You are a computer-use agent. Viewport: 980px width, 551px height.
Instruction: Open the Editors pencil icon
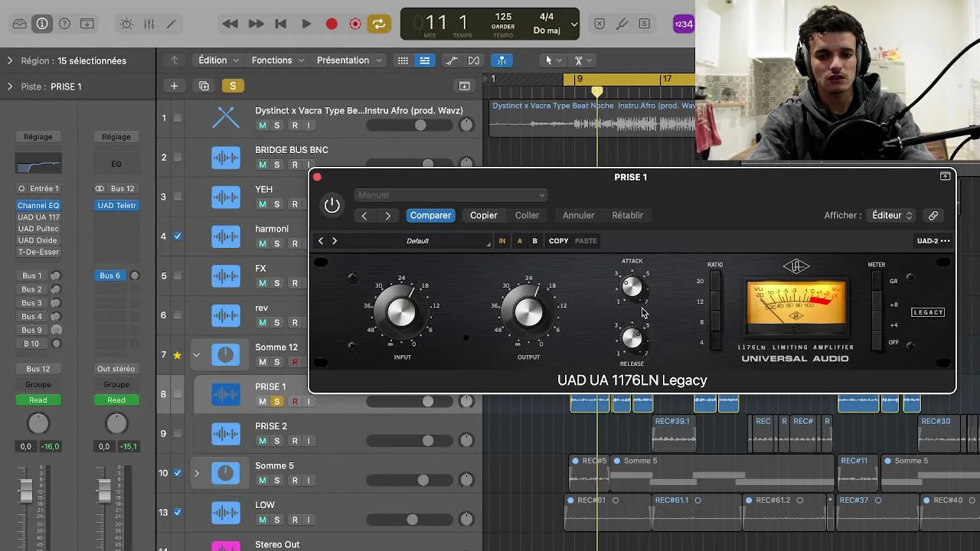click(x=171, y=24)
